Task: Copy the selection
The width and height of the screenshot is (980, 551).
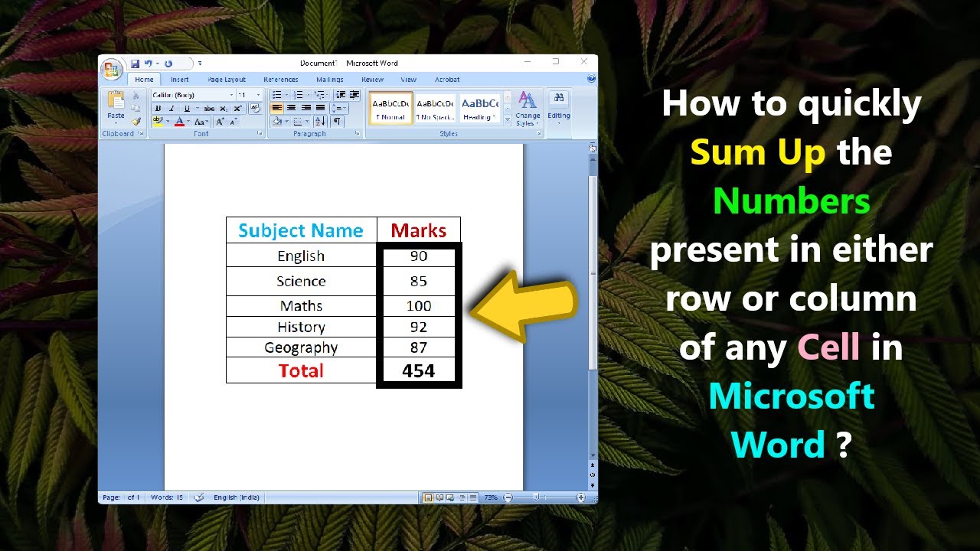Action: pyautogui.click(x=136, y=109)
